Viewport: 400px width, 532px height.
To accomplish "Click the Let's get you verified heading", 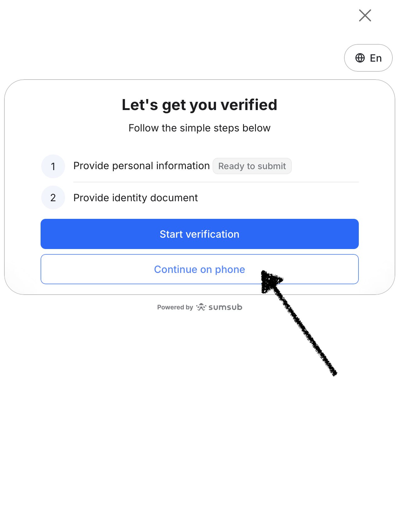I will [x=200, y=105].
